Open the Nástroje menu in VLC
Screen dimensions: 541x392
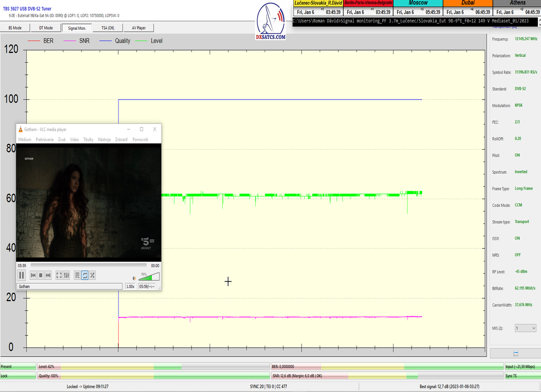point(104,140)
